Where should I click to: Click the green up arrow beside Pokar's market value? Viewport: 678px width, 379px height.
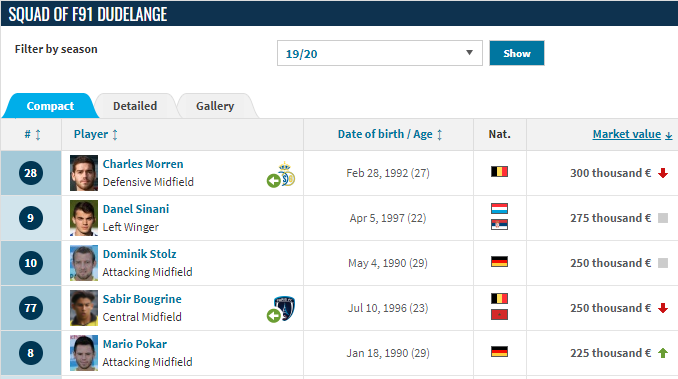663,353
